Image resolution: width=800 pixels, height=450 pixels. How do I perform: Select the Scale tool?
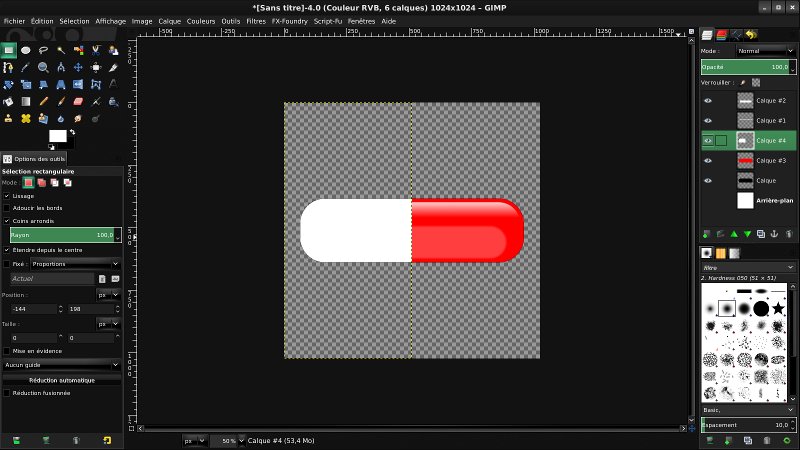tap(26, 85)
